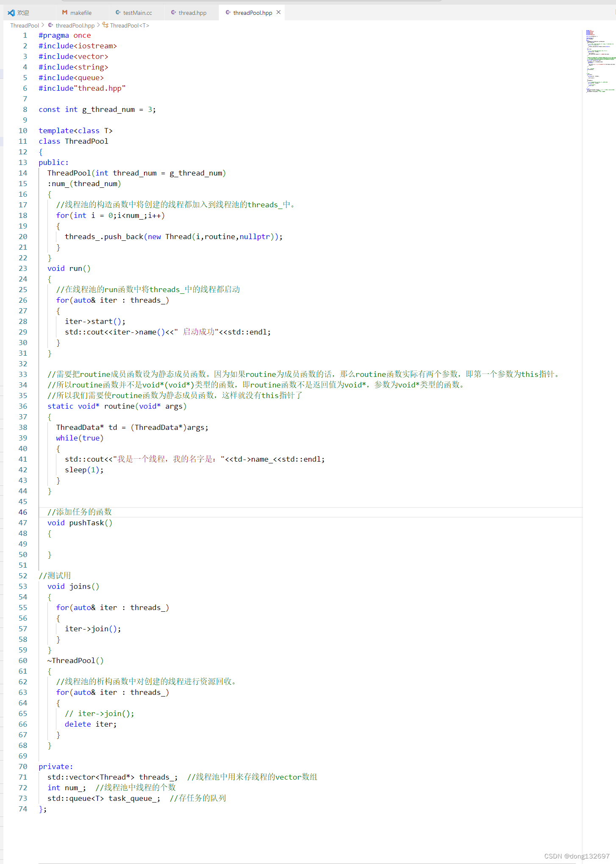Click the 'public:' access specifier
The image size is (616, 864).
pyautogui.click(x=53, y=162)
